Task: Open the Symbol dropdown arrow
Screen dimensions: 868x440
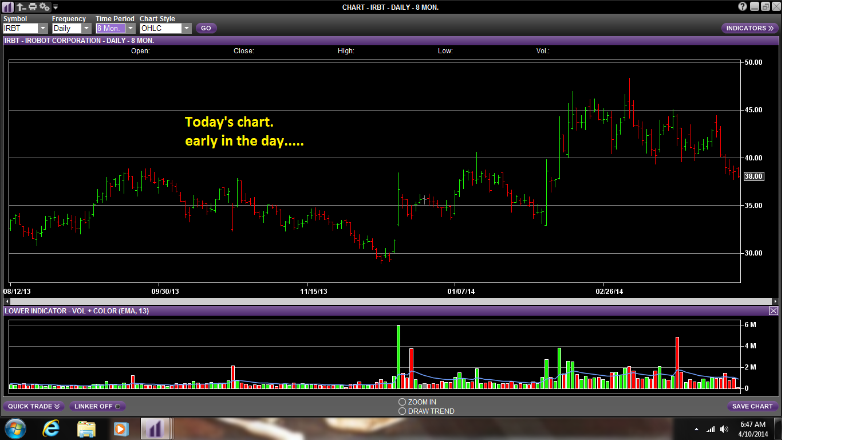Action: click(43, 28)
